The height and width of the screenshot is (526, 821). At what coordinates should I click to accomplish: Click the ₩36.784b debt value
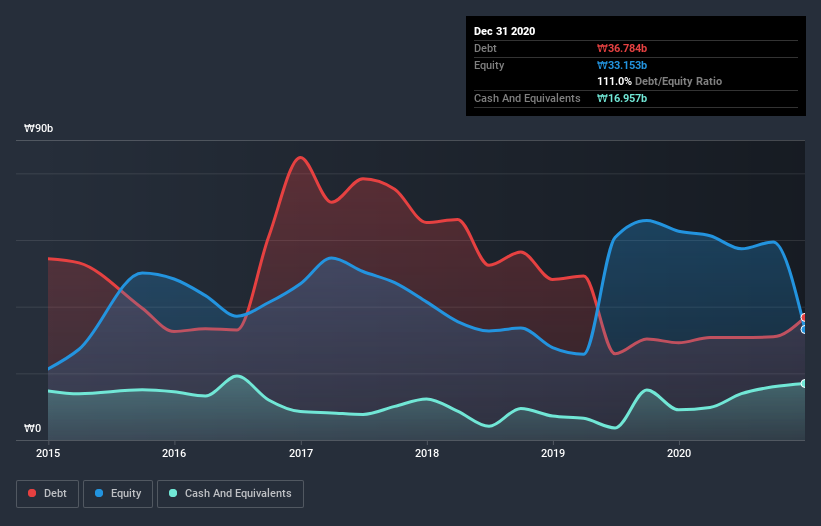pos(622,49)
